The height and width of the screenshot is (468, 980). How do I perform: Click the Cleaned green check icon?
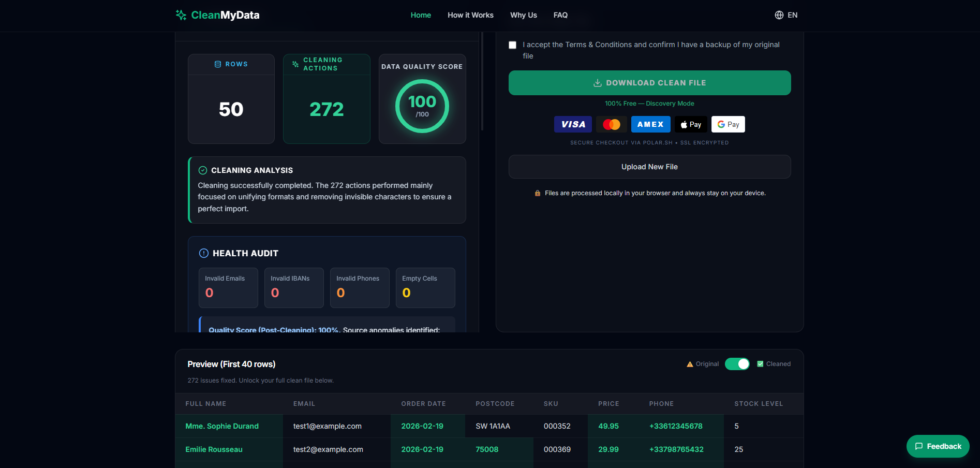click(760, 364)
